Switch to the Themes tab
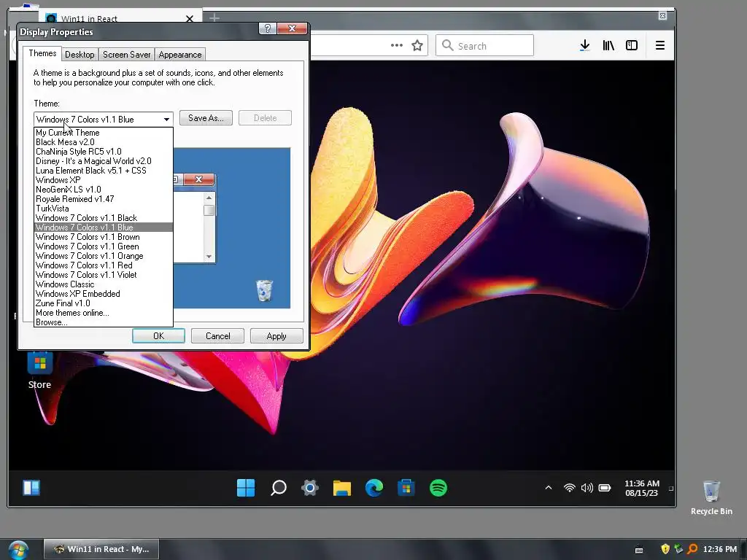Image resolution: width=747 pixels, height=560 pixels. (42, 53)
